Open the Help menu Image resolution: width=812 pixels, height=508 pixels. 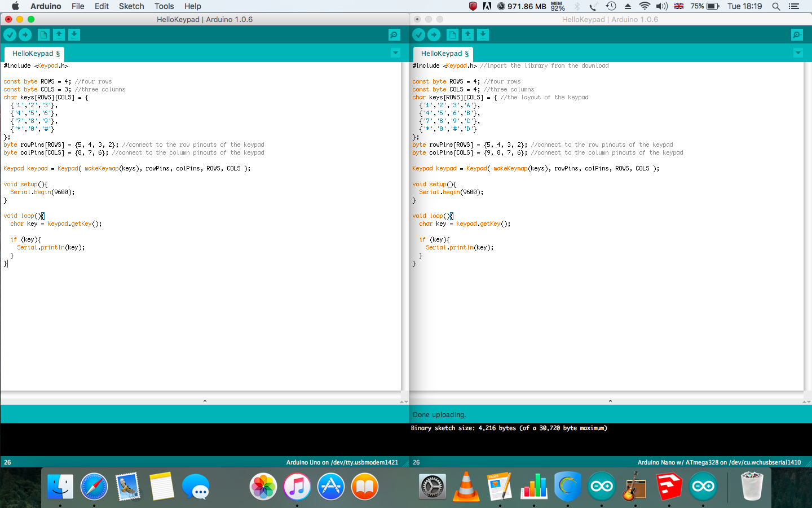[x=192, y=6]
